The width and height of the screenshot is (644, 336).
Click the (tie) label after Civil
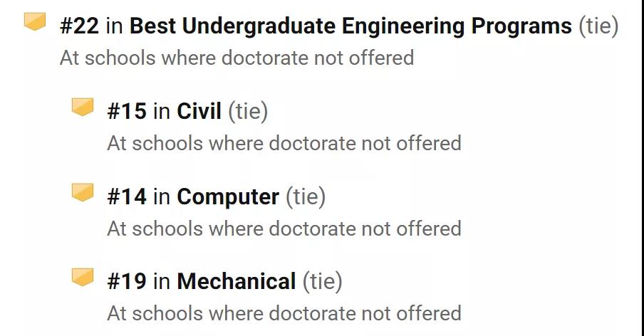coord(248,112)
